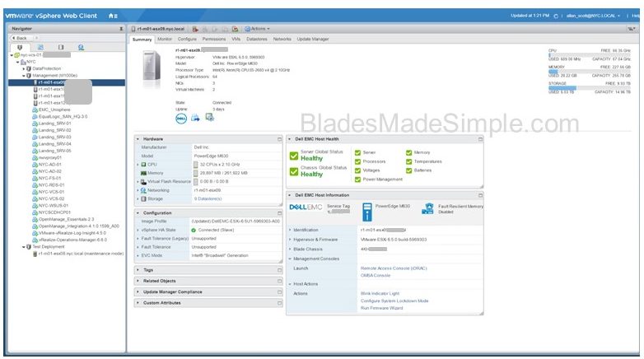Maximize the Update Manager Compliance panel

coord(279,292)
